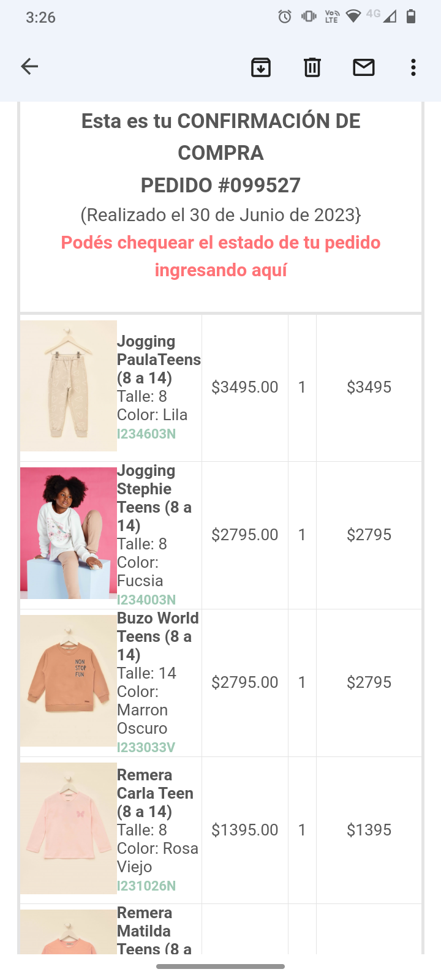Image resolution: width=441 pixels, height=980 pixels.
Task: Tap Buzo World Teens sweatshirt image
Action: 69,680
